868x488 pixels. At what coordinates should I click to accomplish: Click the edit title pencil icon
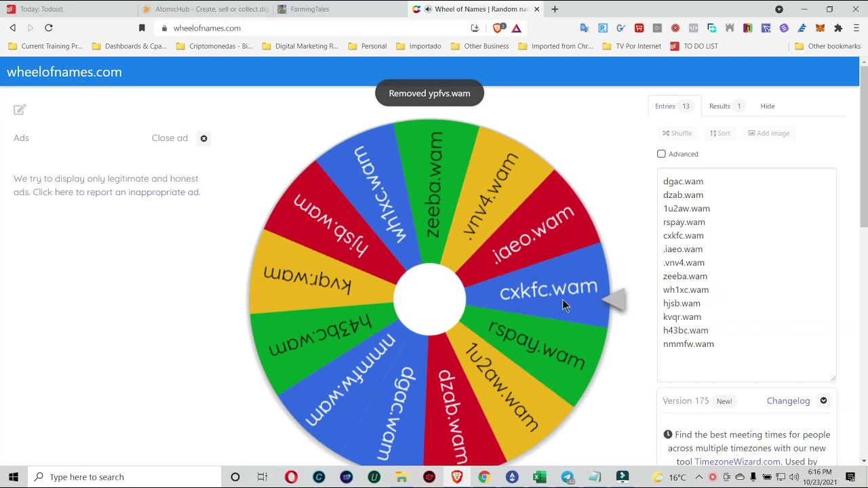(x=20, y=109)
